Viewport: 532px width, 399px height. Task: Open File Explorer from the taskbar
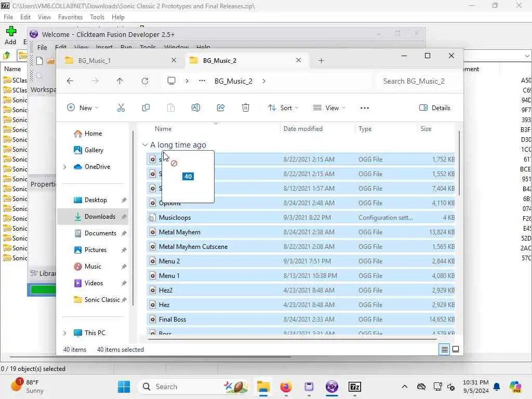point(263,387)
